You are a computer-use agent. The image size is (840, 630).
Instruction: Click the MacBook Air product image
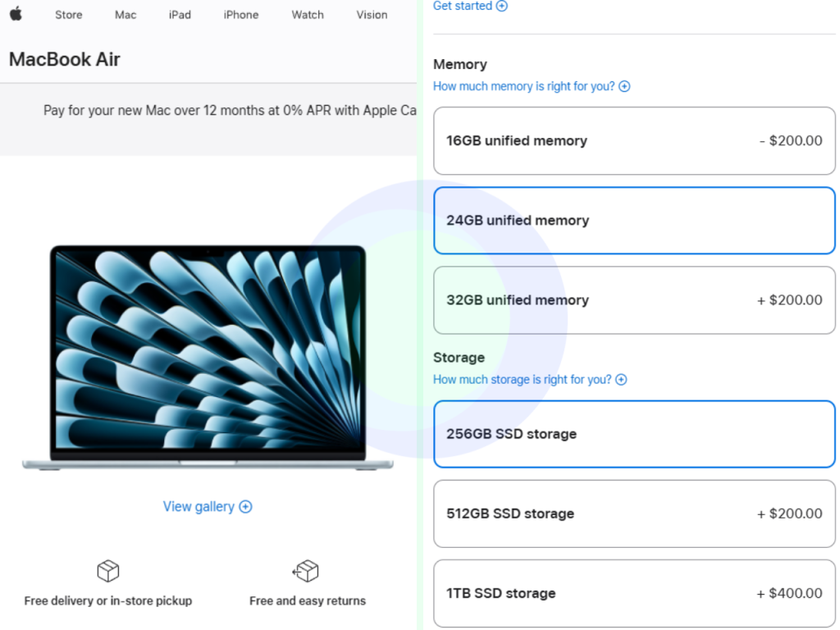pos(208,358)
